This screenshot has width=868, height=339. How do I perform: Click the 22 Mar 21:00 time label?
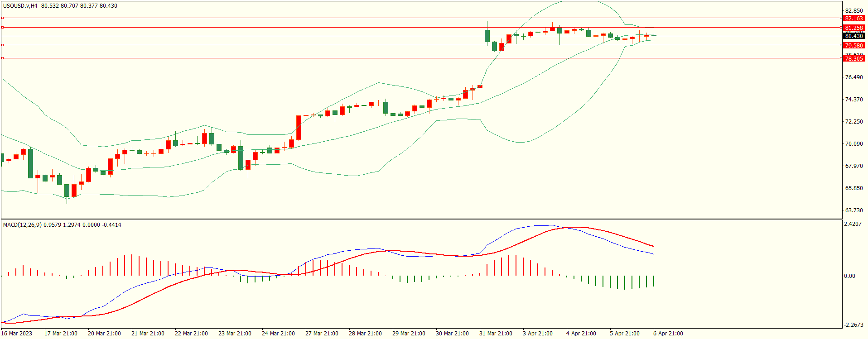tap(191, 334)
